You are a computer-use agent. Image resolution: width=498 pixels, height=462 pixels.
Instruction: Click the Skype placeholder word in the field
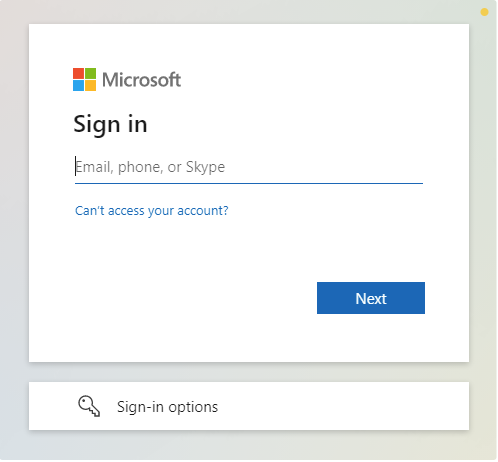point(205,167)
